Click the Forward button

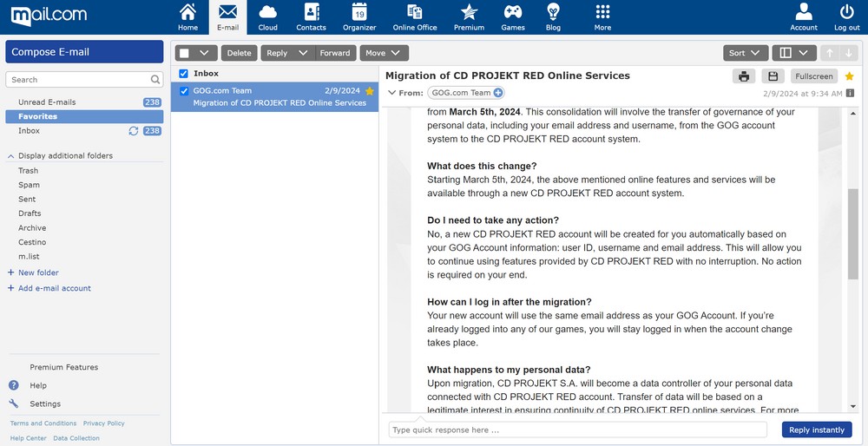tap(335, 53)
